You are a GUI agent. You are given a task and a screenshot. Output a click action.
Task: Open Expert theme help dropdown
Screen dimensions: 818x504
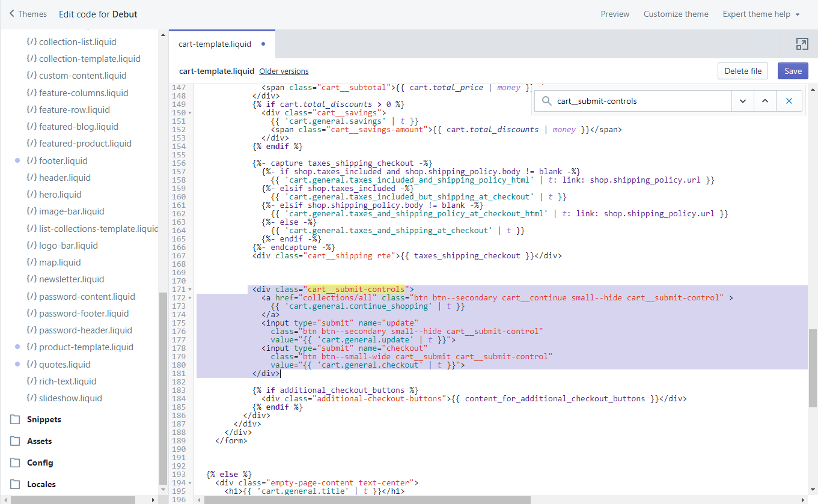pos(761,14)
